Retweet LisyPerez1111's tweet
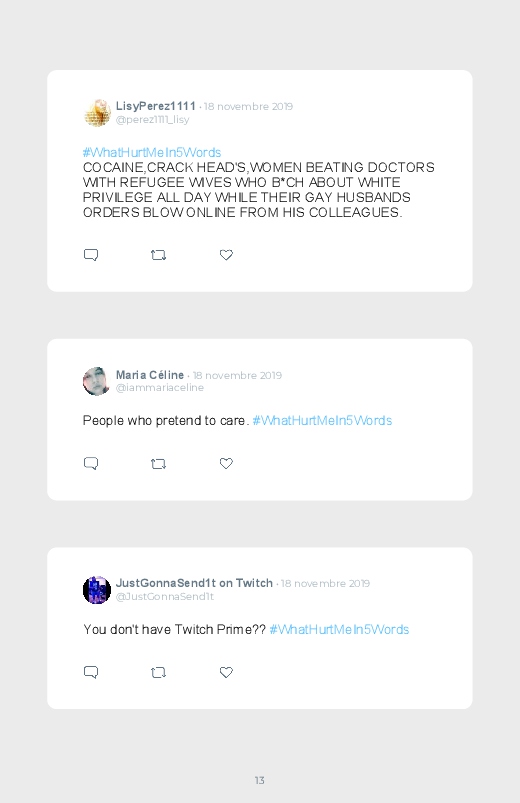Viewport: 520px width, 803px height. [158, 255]
